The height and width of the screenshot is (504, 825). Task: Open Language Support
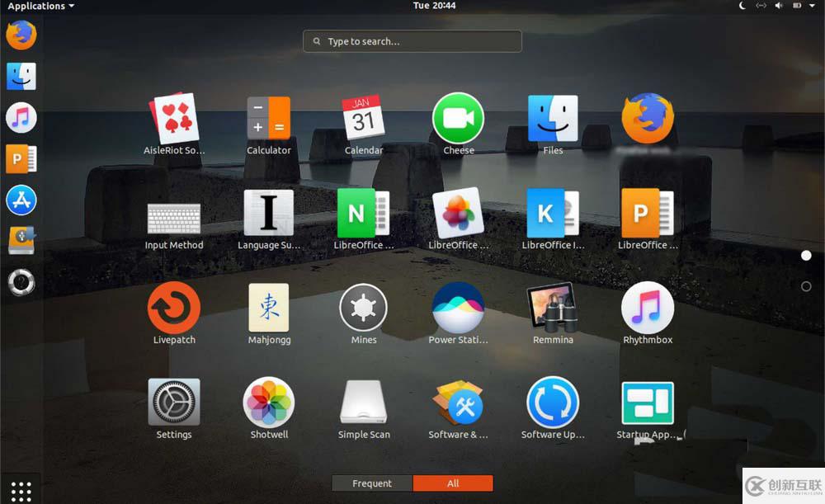coord(269,213)
